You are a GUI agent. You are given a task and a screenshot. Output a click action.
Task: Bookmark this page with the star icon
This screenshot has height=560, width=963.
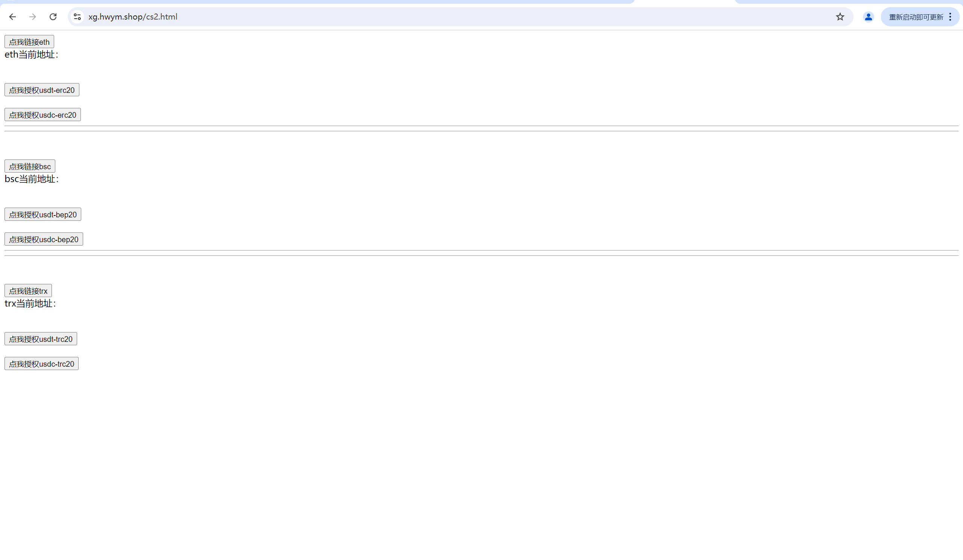[840, 17]
